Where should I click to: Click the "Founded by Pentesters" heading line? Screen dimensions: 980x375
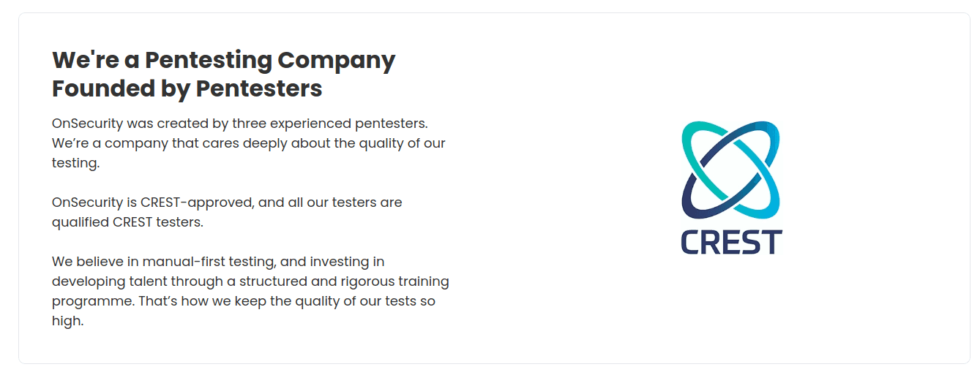click(187, 88)
